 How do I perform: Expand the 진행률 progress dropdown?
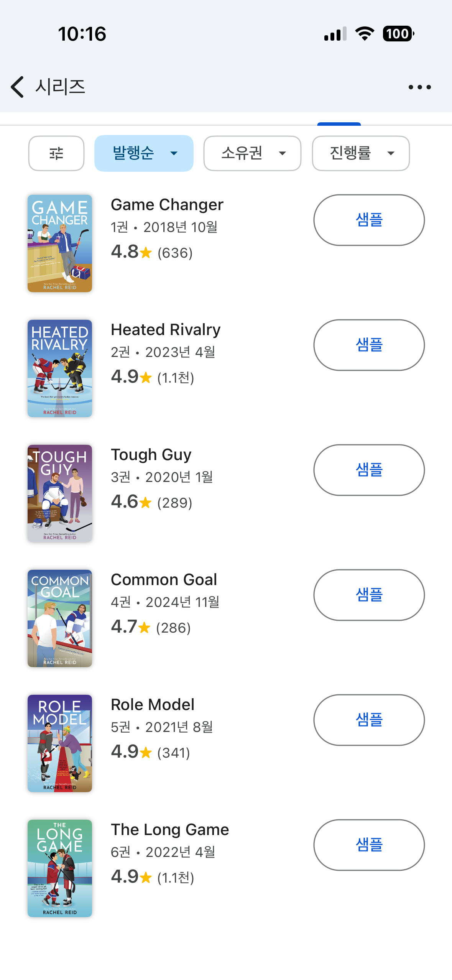click(x=361, y=153)
